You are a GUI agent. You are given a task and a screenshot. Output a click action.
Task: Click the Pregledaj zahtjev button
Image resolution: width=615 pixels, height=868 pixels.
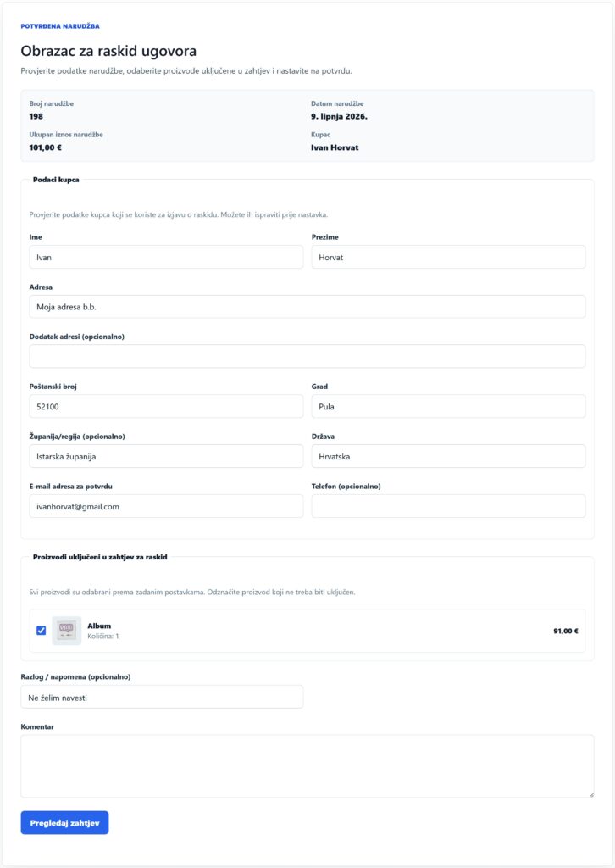64,822
